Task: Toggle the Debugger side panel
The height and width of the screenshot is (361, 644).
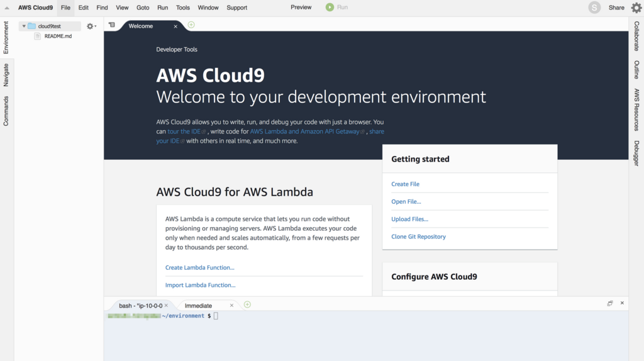Action: pos(636,153)
